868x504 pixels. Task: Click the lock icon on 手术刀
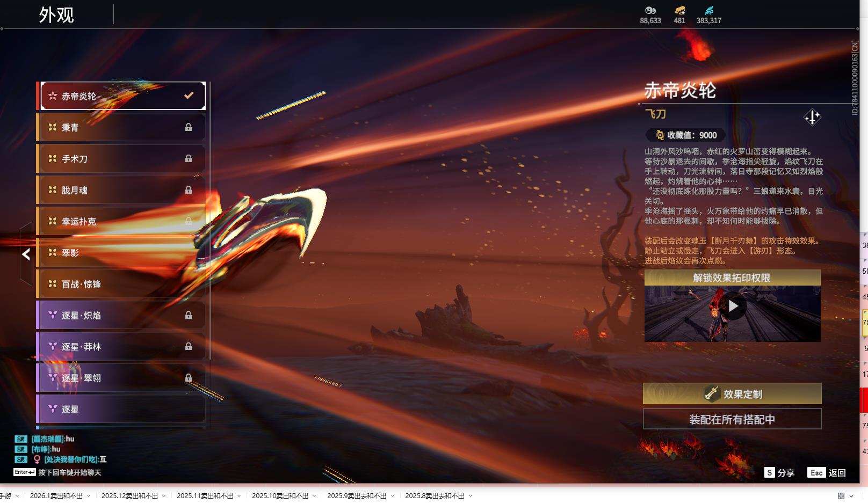coord(189,158)
